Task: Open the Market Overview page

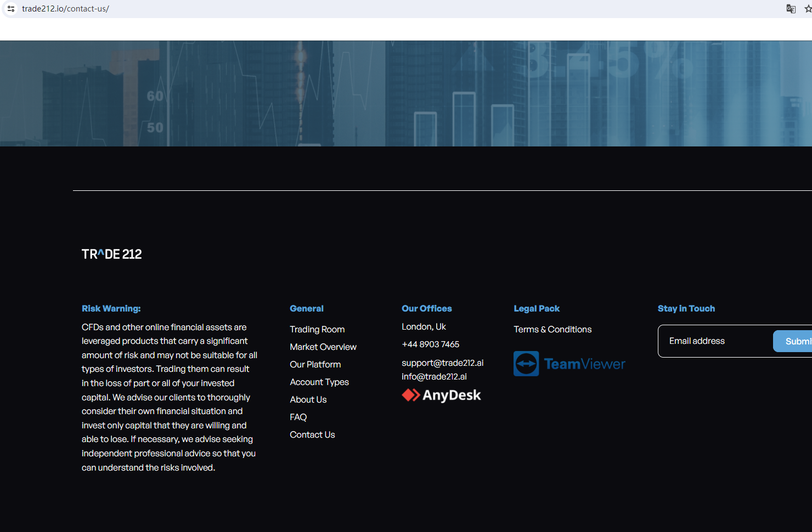Action: click(323, 347)
